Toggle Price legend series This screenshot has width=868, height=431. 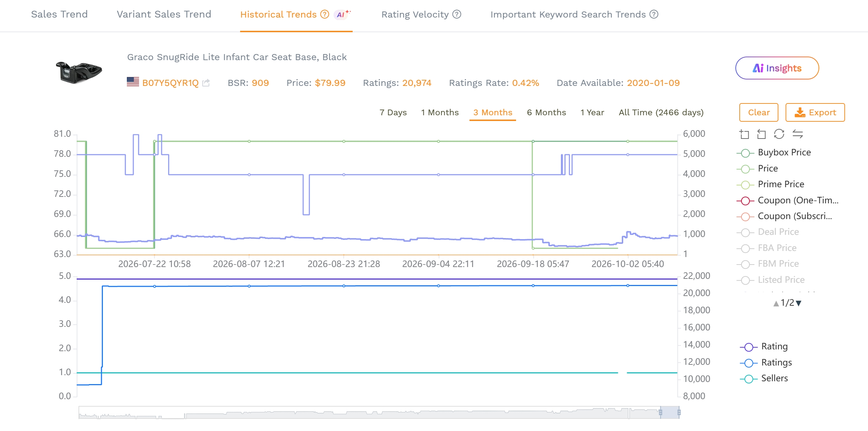coord(758,169)
